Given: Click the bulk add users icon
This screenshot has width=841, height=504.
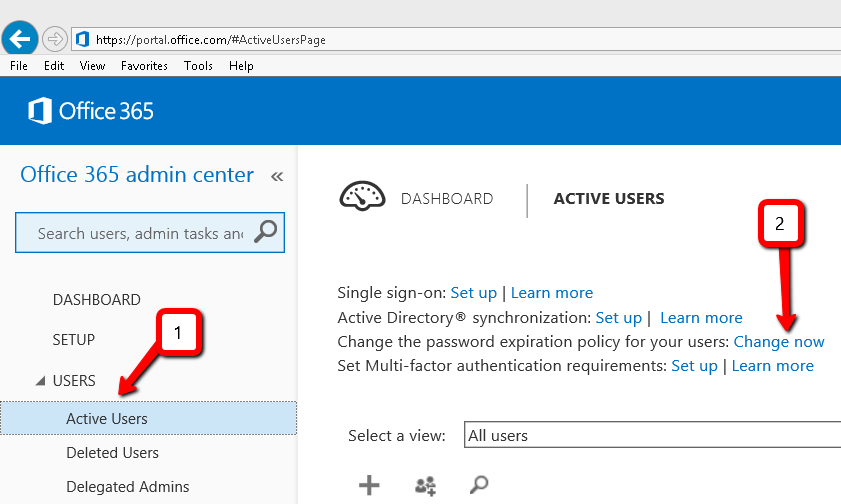Looking at the screenshot, I should click(x=425, y=486).
